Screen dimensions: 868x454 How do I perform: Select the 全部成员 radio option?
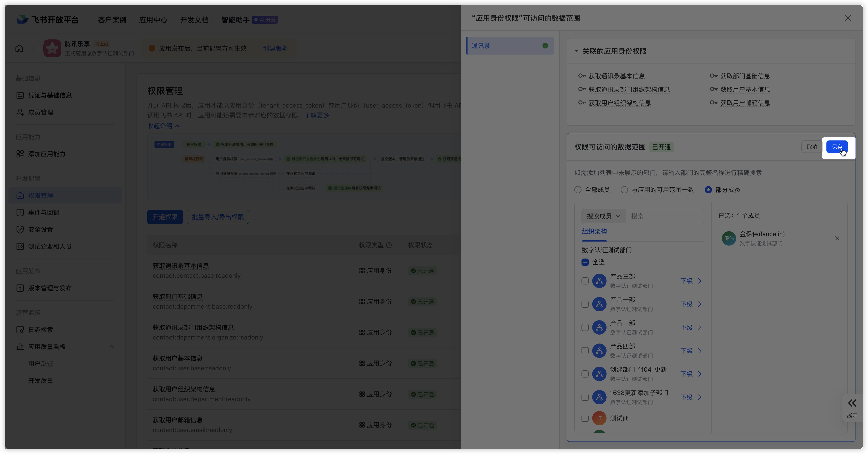[578, 190]
